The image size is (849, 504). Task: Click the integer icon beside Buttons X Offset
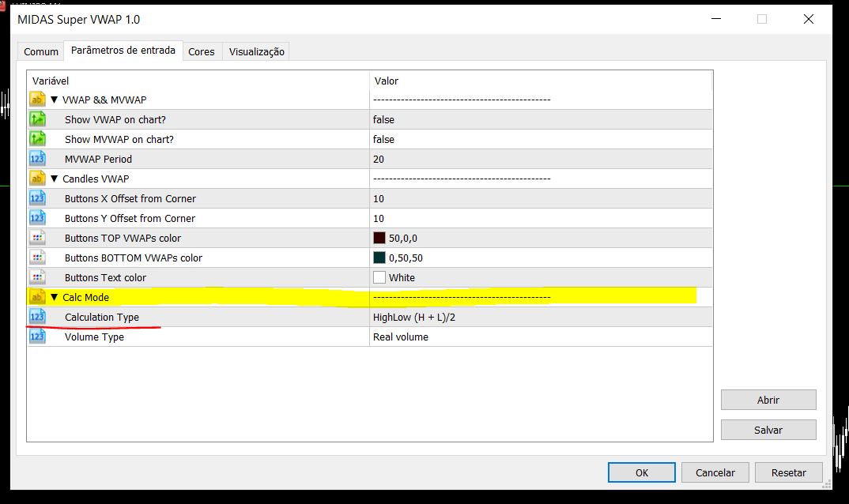click(x=37, y=198)
